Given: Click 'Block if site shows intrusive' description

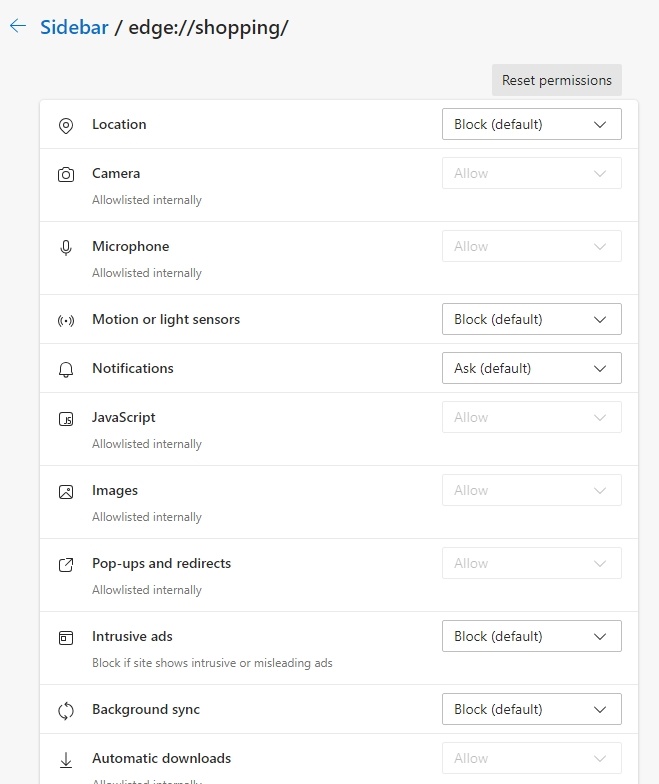Looking at the screenshot, I should point(212,663).
